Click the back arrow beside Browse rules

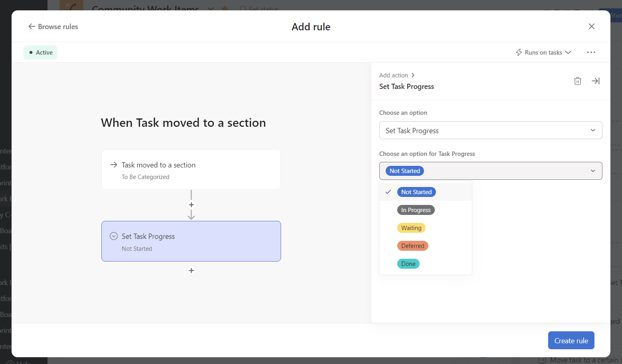click(32, 26)
